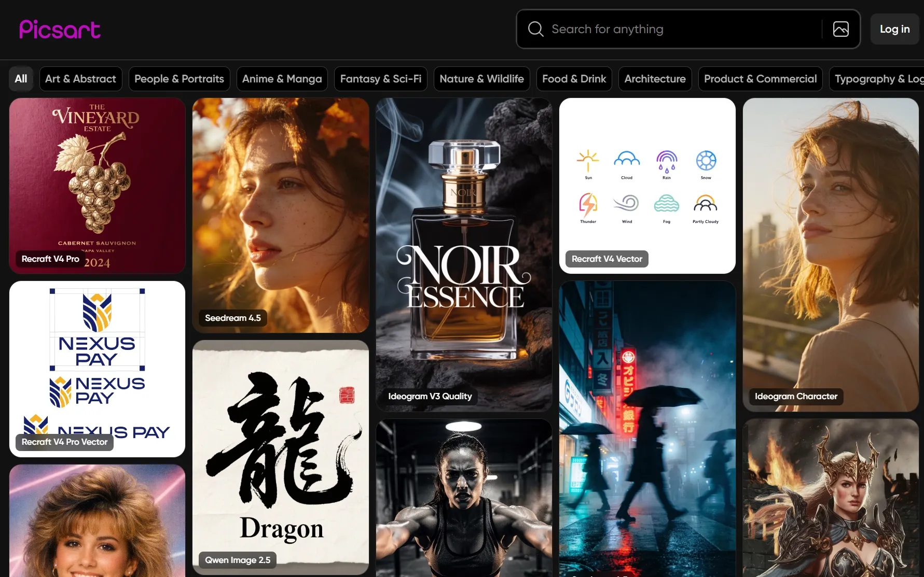The height and width of the screenshot is (577, 924).
Task: Click the Recraft V4 Pro model tag
Action: tap(50, 259)
